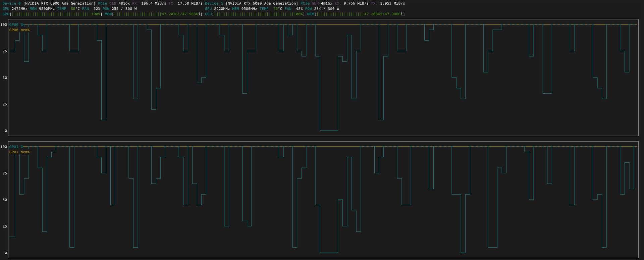Select the "GPU 2220MHz" clock reading
This screenshot has height=260, width=644.
[217, 9]
